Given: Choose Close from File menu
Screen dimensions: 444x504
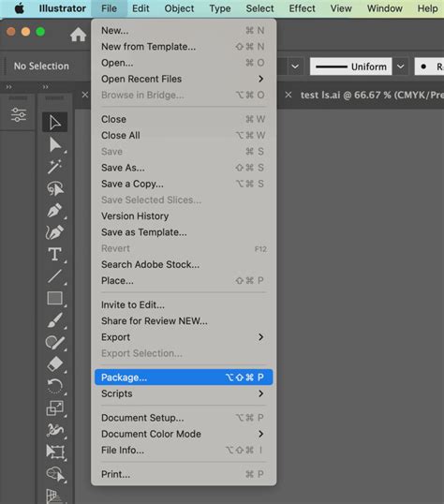Looking at the screenshot, I should (x=184, y=119).
